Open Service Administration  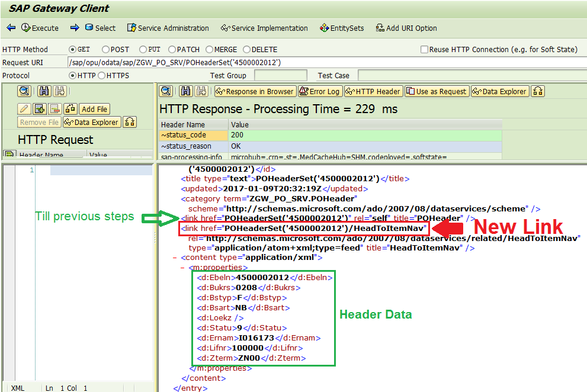(x=168, y=28)
